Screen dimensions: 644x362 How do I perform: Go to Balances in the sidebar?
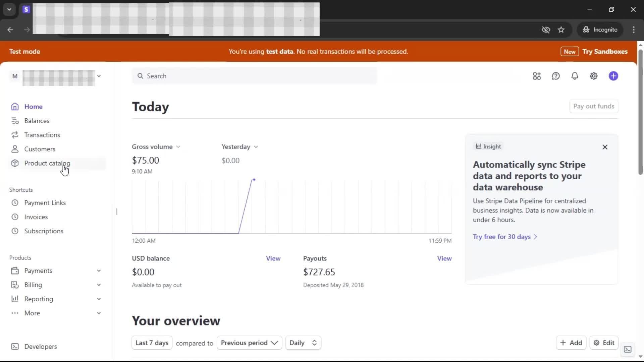37,121
